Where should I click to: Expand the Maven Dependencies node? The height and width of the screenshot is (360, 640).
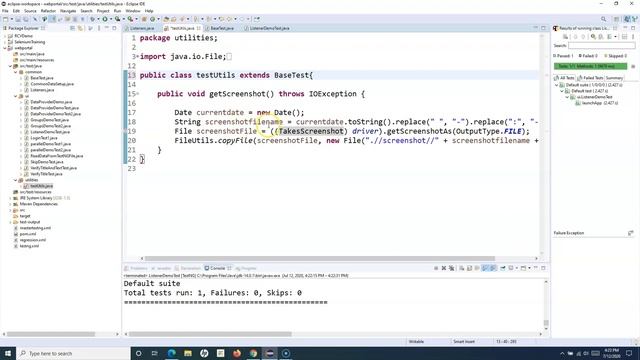10,204
